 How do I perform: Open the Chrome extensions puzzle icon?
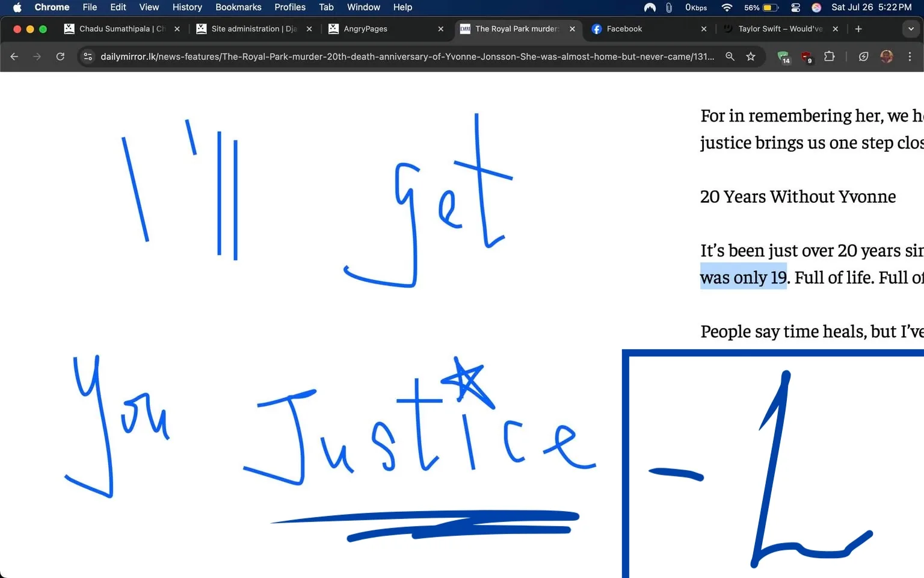coord(829,57)
